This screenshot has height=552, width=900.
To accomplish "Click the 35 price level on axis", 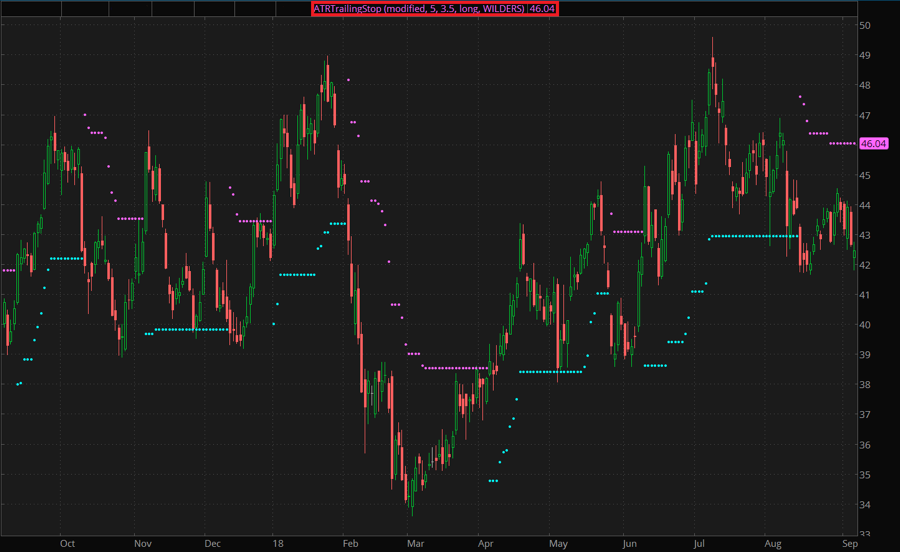I will (x=865, y=475).
